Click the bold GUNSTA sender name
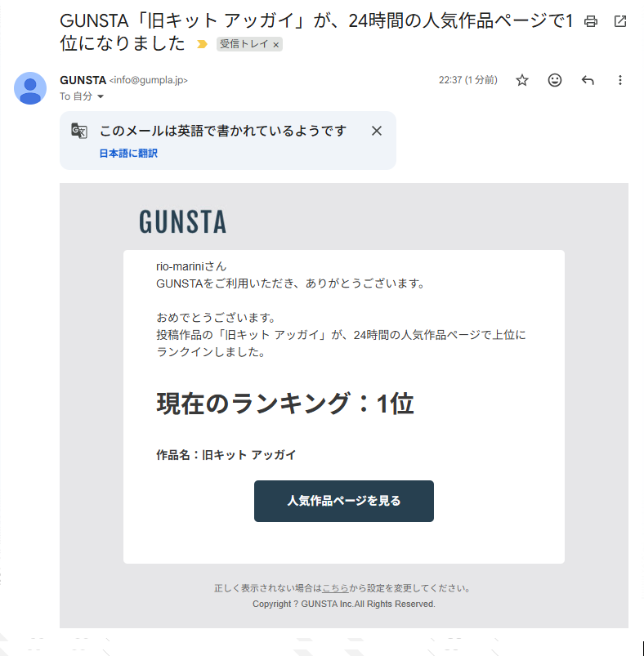Viewport: 644px width, 656px height. coord(83,80)
